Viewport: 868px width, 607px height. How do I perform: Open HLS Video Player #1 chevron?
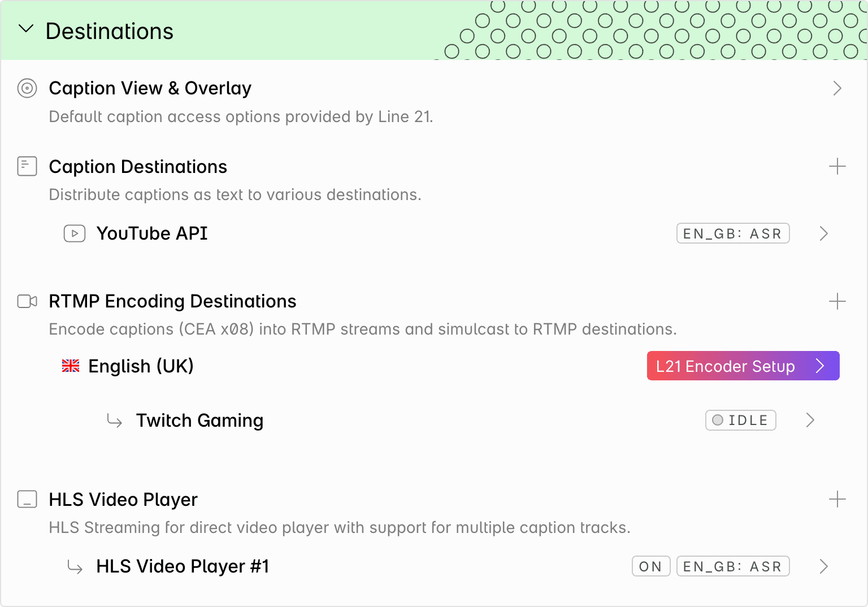coord(824,566)
